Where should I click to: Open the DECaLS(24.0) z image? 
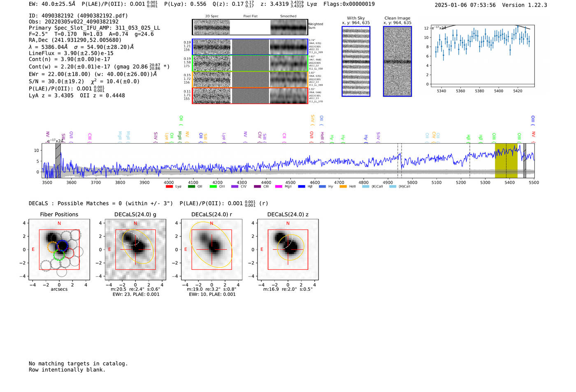point(288,249)
